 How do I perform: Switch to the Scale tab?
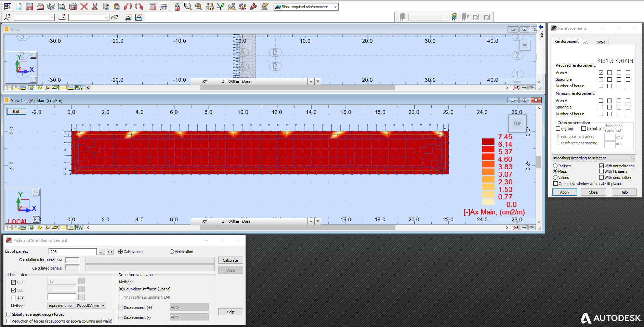[x=601, y=42]
